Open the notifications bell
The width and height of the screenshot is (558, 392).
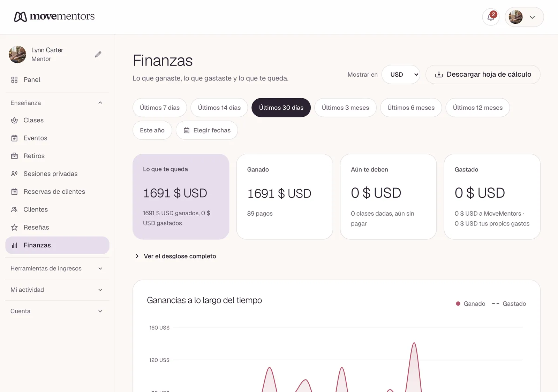click(491, 17)
